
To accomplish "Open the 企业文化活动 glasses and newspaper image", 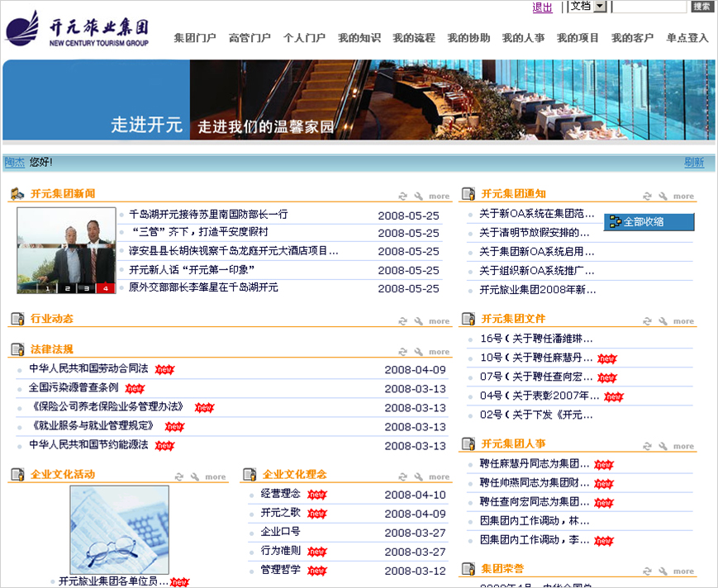I will coord(120,529).
